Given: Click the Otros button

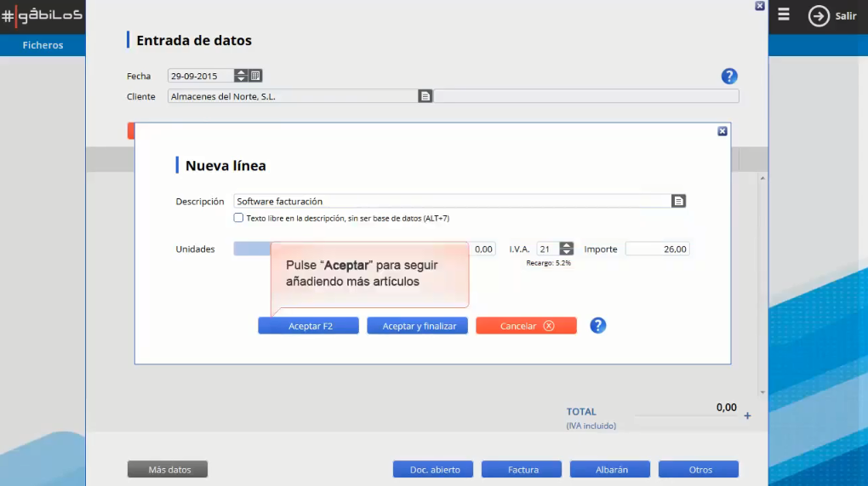Looking at the screenshot, I should tap(699, 469).
